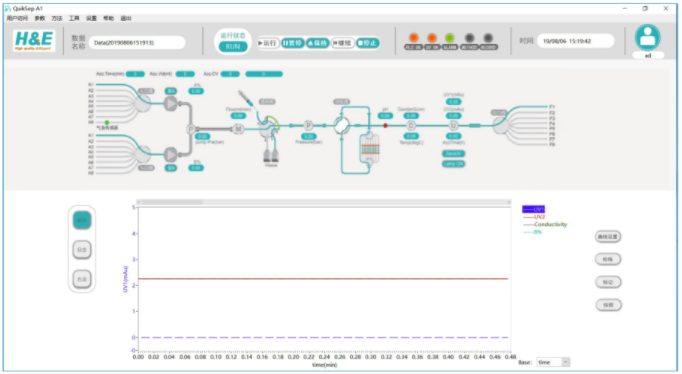Viewport: 682px width, 374px height.
Task: Click the pump A icon
Action: 170,103
